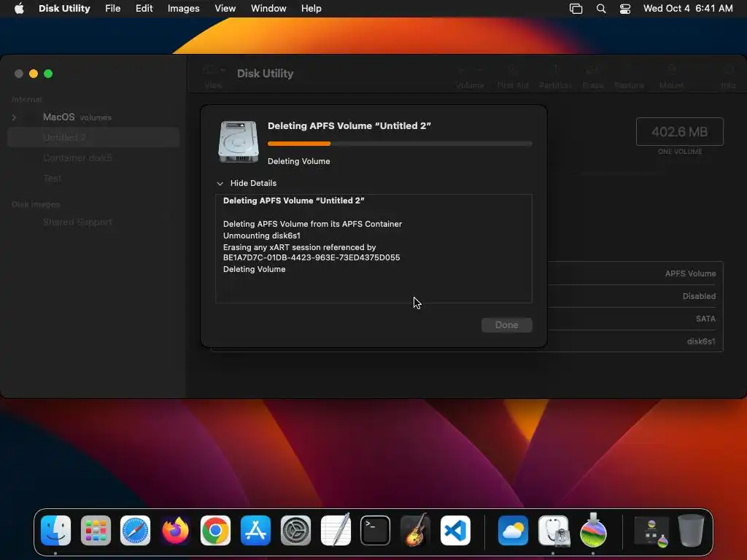Open Visual Studio Code from the Dock
Image resolution: width=747 pixels, height=560 pixels.
pyautogui.click(x=455, y=530)
